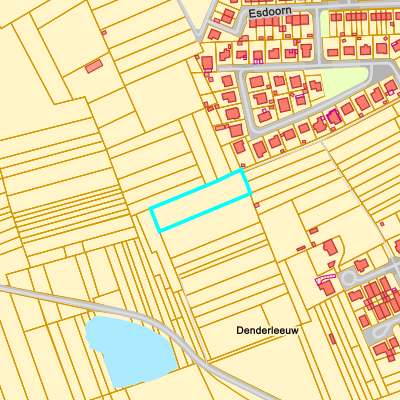The height and width of the screenshot is (400, 400).
Task: Select the narrow green strip beside Esdoorn houses
Action: (325, 24)
